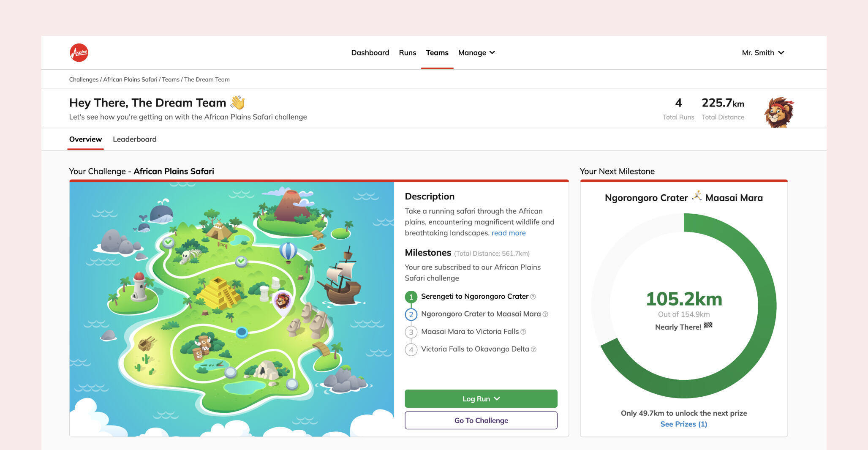This screenshot has width=868, height=450.
Task: Click the Aspire logo icon
Action: [x=79, y=53]
